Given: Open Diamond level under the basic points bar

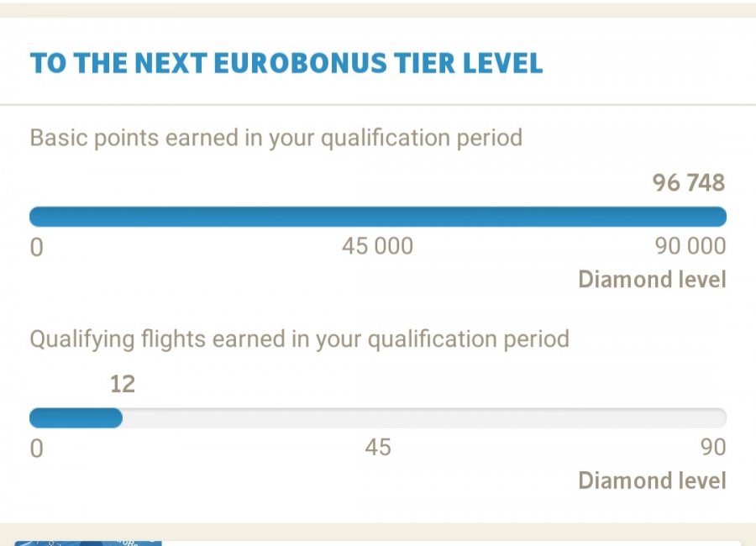Looking at the screenshot, I should coord(652,279).
